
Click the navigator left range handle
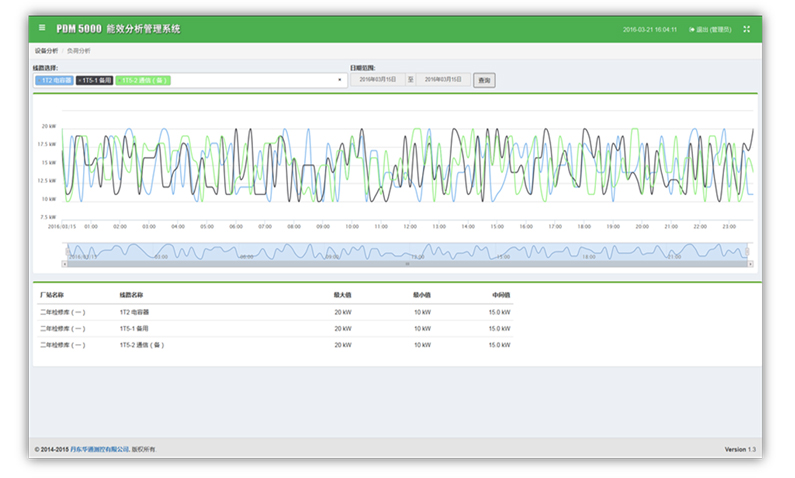click(x=67, y=251)
